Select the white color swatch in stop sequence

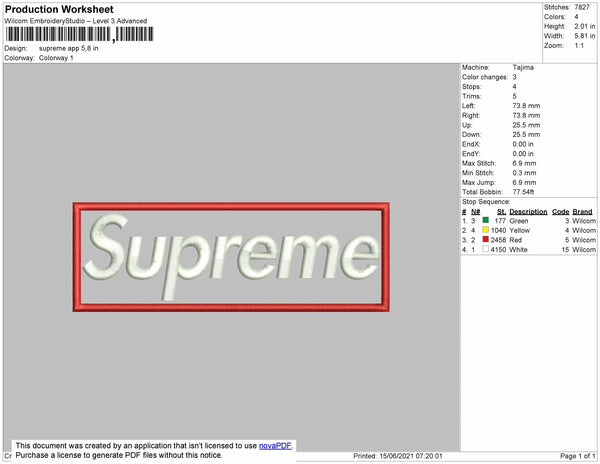tap(486, 249)
